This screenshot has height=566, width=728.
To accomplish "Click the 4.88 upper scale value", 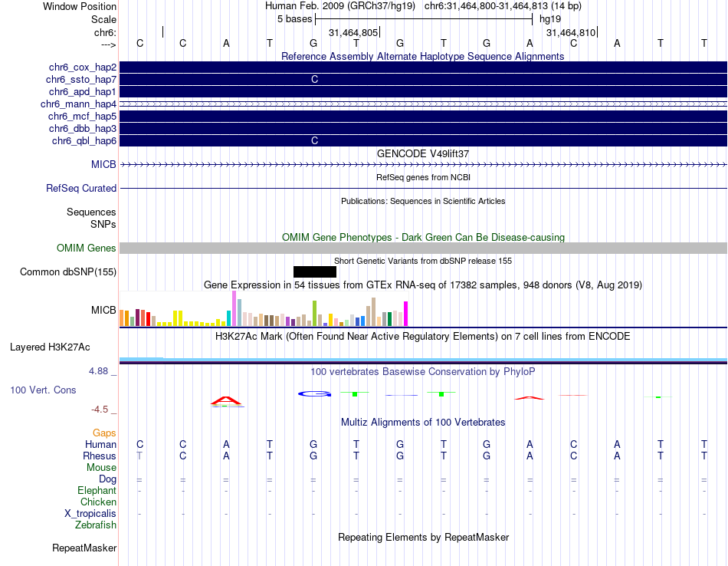I will click(98, 371).
